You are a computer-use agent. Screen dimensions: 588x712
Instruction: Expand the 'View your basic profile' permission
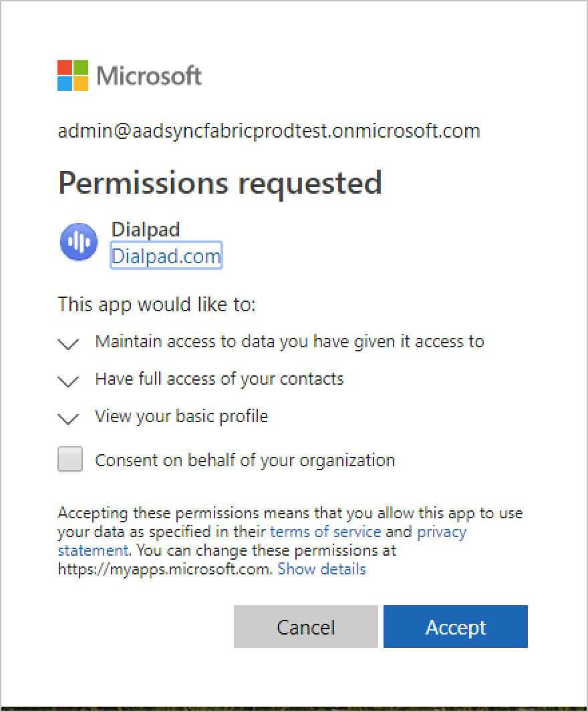click(68, 417)
